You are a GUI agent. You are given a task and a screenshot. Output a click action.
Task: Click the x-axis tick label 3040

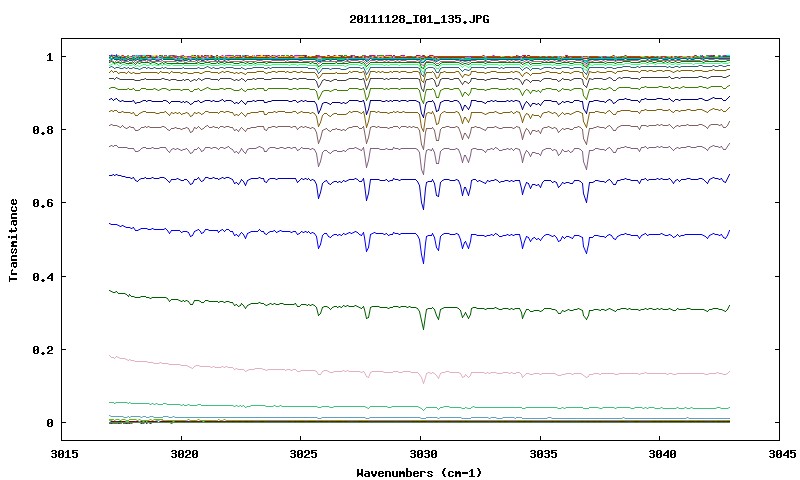coord(662,454)
